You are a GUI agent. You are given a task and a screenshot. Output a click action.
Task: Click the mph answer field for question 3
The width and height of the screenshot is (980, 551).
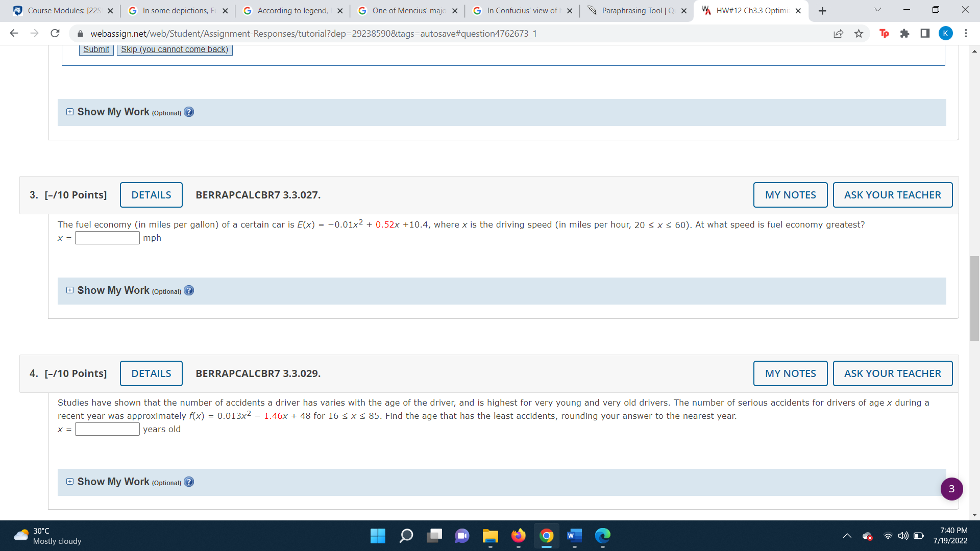[x=107, y=238]
